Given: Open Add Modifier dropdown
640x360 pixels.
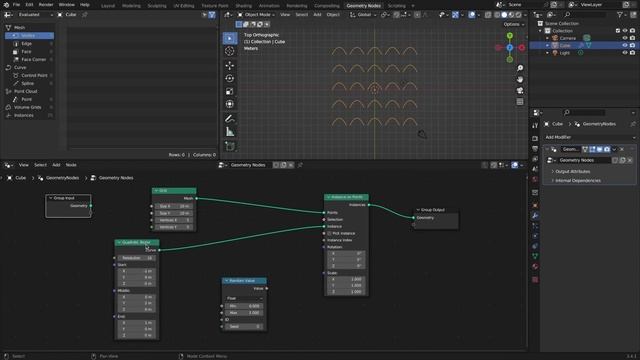Looking at the screenshot, I should (590, 137).
